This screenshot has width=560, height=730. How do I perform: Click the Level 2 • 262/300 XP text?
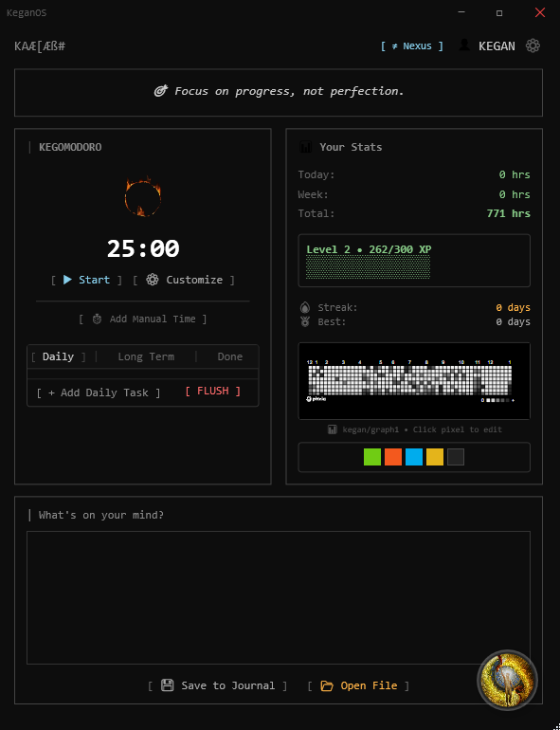(x=369, y=249)
